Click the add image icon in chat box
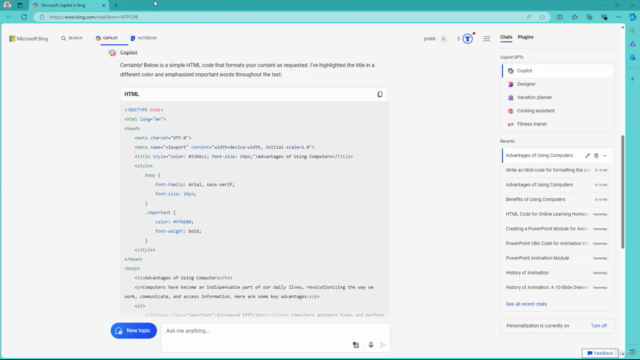640x360 pixels. pos(356,345)
